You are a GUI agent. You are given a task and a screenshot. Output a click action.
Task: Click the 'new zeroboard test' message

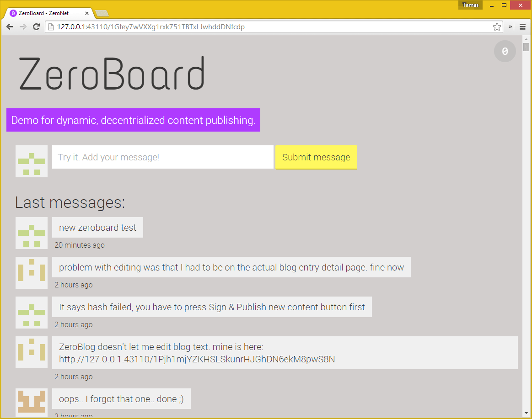pos(98,228)
